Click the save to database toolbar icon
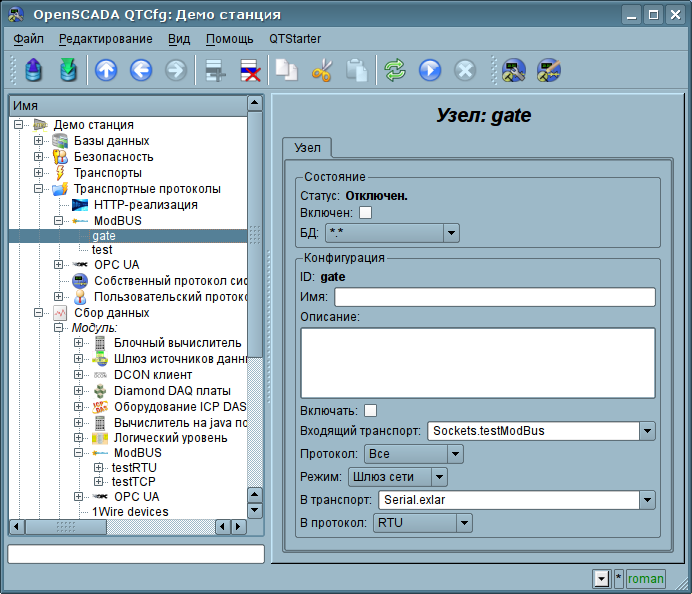 pos(67,70)
